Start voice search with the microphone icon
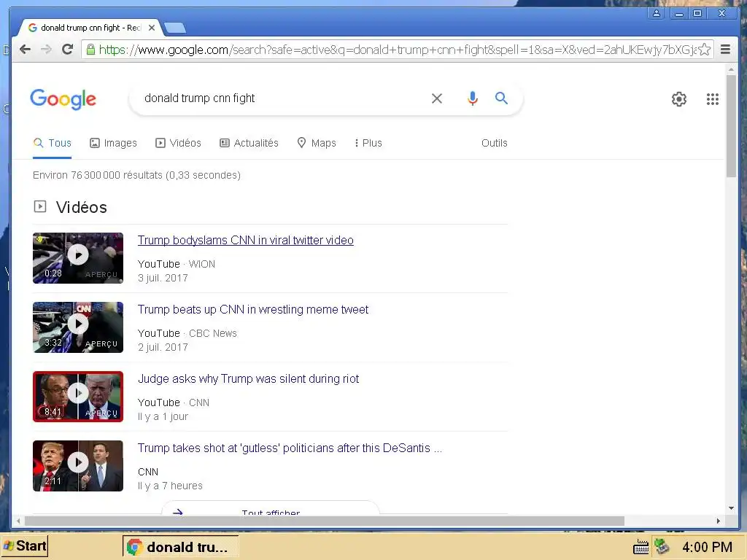The height and width of the screenshot is (560, 747). [472, 98]
